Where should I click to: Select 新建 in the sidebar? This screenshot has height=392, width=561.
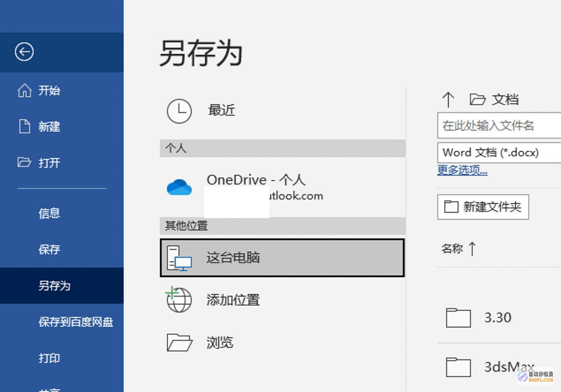point(49,127)
